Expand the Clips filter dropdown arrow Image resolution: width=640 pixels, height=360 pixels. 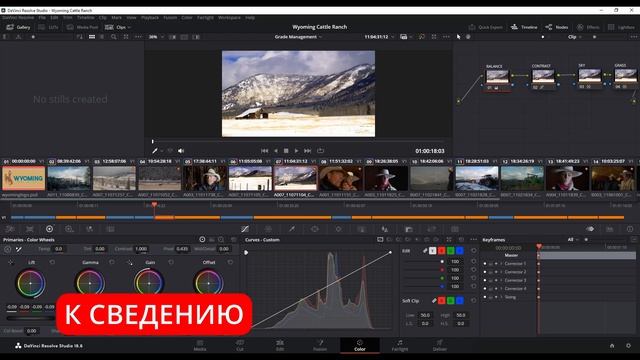pos(129,27)
